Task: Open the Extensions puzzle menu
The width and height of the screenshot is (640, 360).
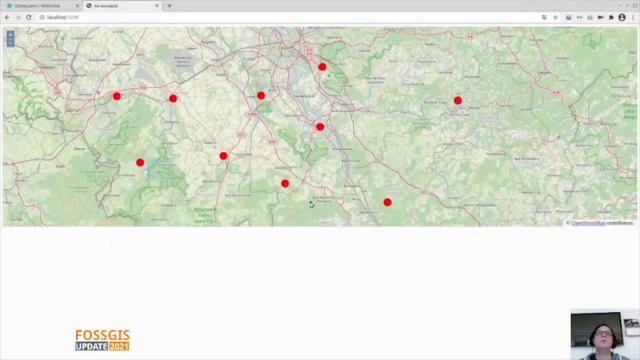Action: click(611, 18)
